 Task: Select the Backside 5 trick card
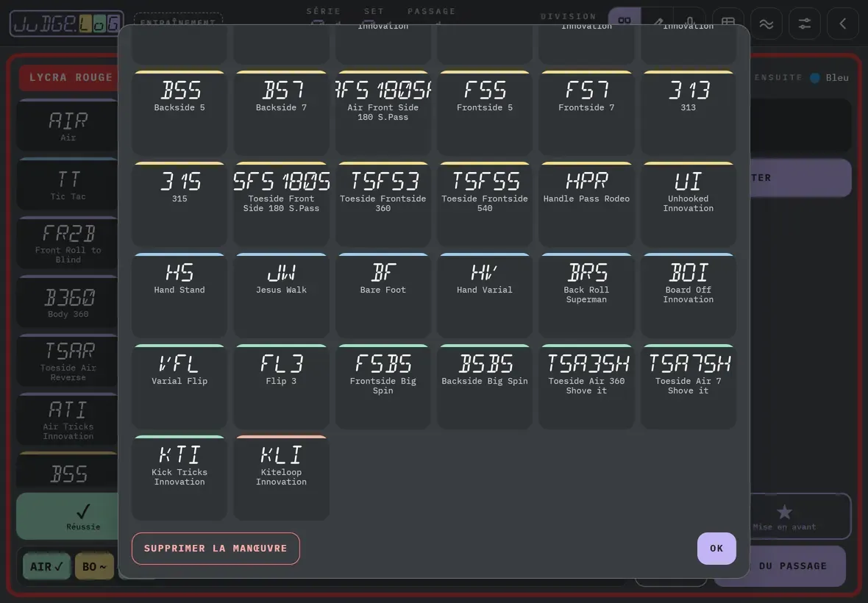click(179, 113)
